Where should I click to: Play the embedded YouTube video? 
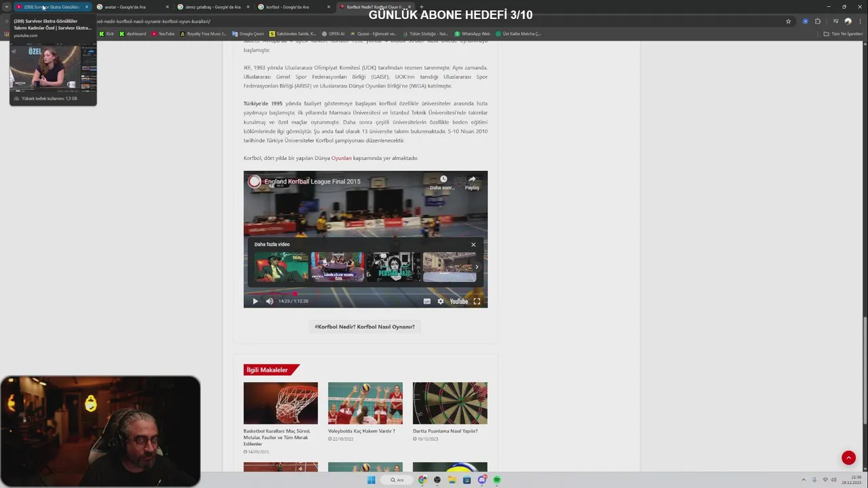tap(255, 302)
